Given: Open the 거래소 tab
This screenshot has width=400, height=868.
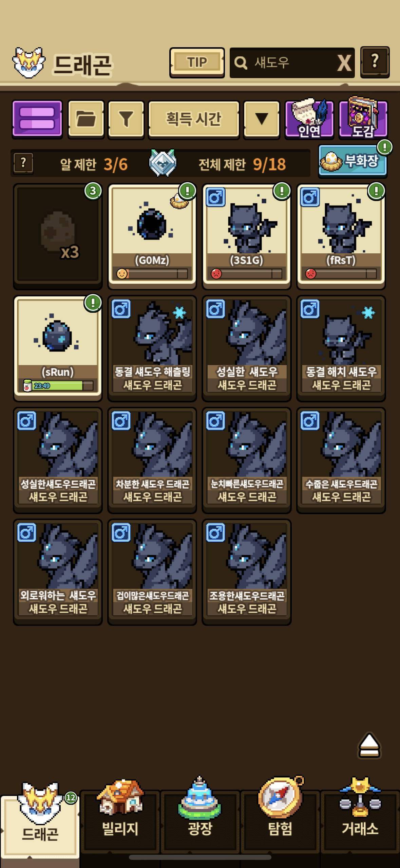Looking at the screenshot, I should pyautogui.click(x=360, y=822).
